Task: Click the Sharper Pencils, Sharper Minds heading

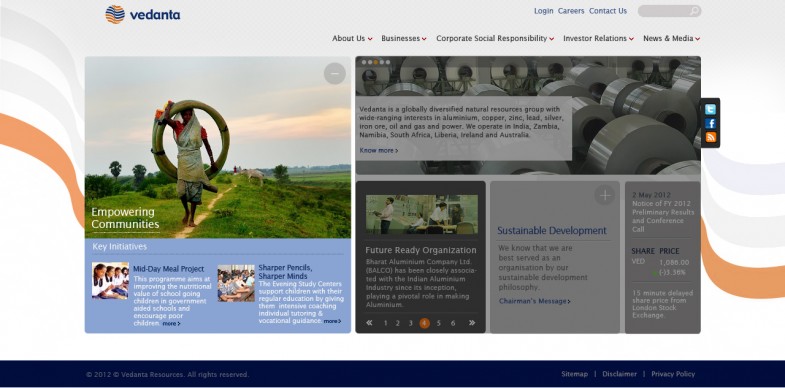Action: coord(285,272)
